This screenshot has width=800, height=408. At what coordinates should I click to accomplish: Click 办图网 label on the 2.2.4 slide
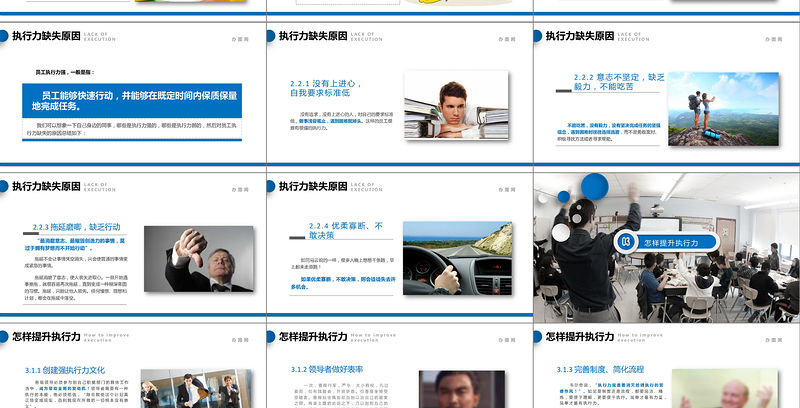[501, 187]
